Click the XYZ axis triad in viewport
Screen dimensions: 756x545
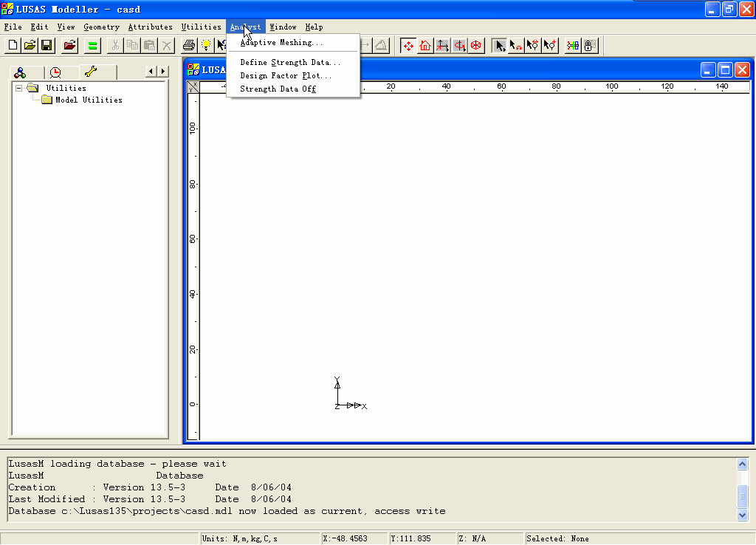coord(351,394)
